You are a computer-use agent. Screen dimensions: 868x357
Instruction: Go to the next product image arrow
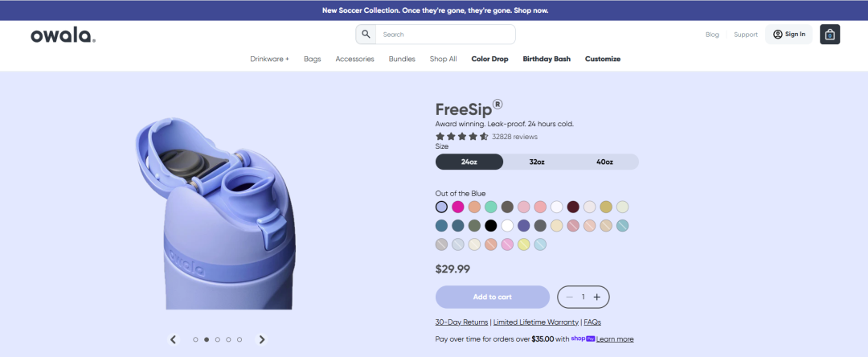[x=262, y=339]
